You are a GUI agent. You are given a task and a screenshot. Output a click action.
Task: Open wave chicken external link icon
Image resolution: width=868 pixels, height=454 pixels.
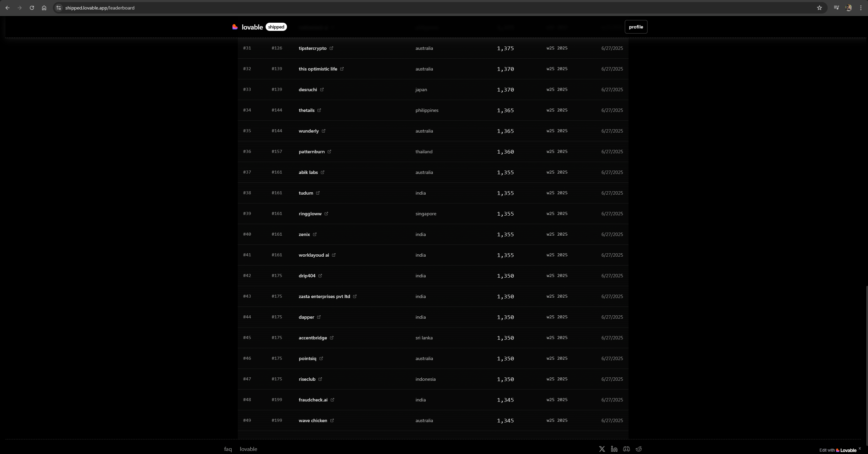pos(332,420)
